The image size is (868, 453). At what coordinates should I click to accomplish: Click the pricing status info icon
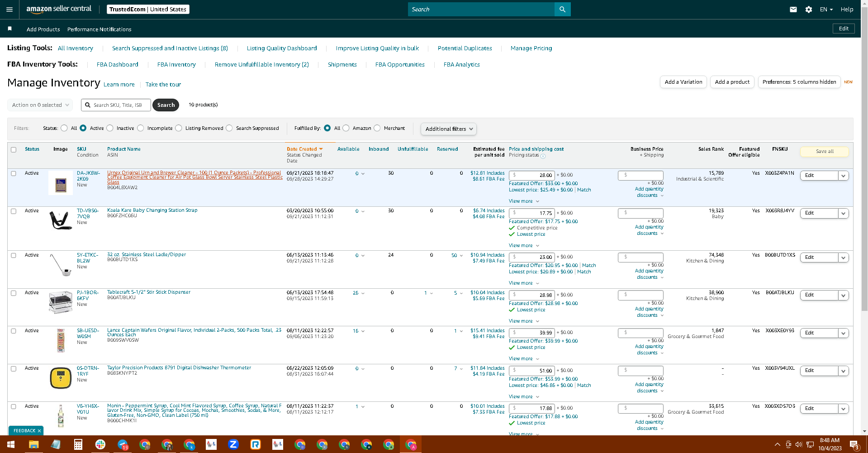(543, 156)
